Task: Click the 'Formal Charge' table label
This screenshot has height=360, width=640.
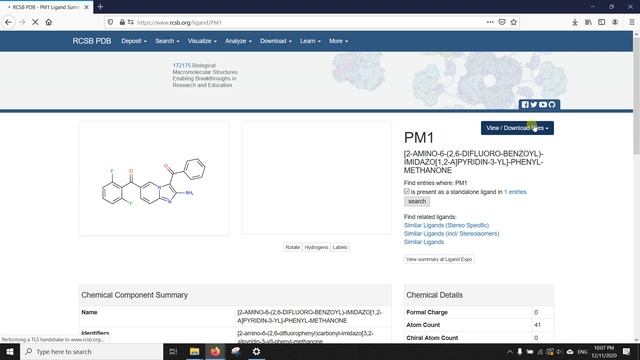Action: [427, 312]
